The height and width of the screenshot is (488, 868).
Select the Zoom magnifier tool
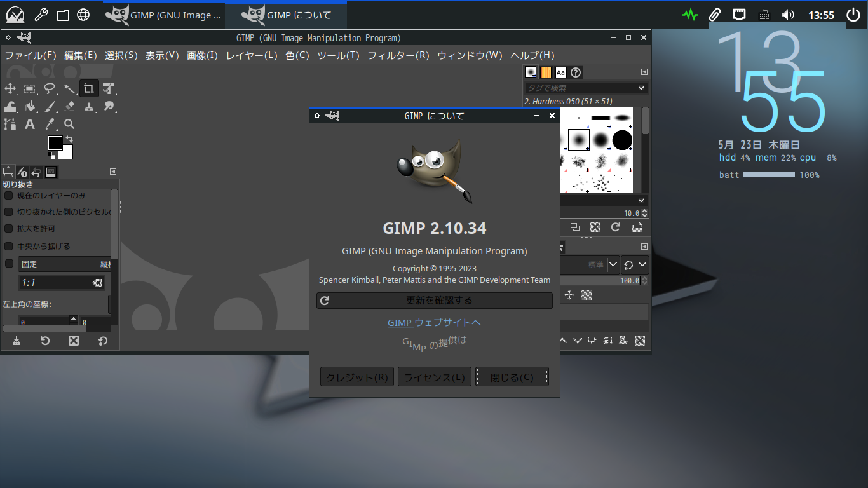[69, 125]
